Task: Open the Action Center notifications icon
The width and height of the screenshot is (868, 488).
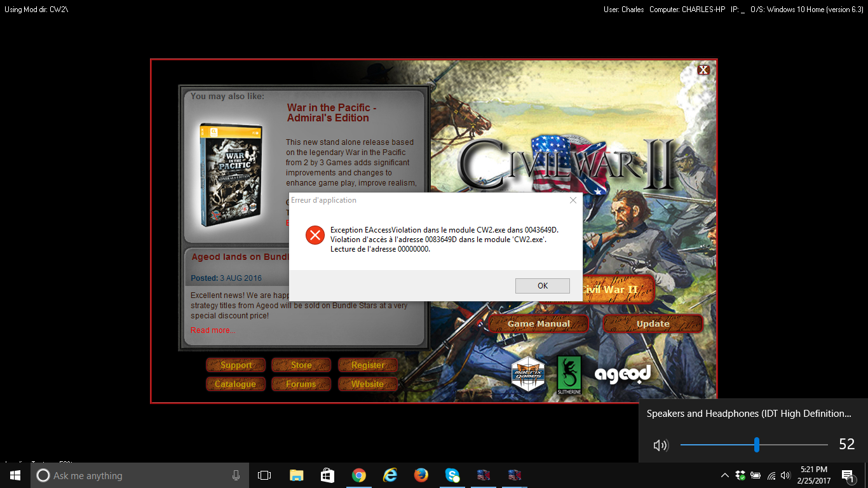Action: [848, 475]
